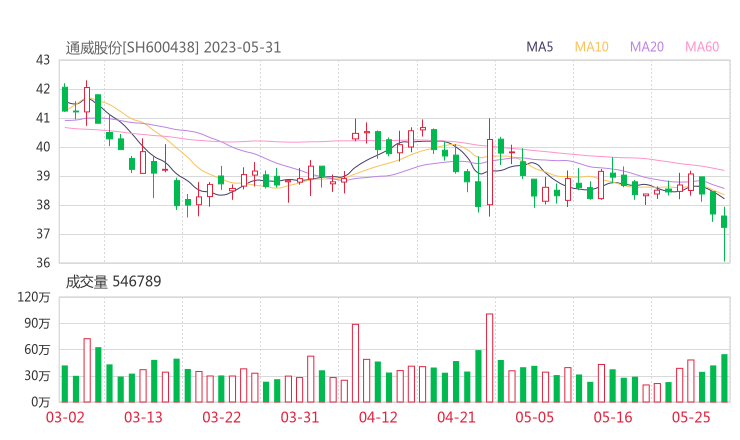Click the 03-13 date axis label
This screenshot has width=740, height=440.
coord(143,417)
